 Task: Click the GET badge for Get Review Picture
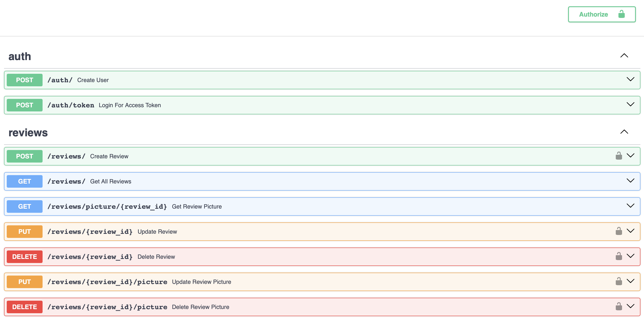coord(24,207)
